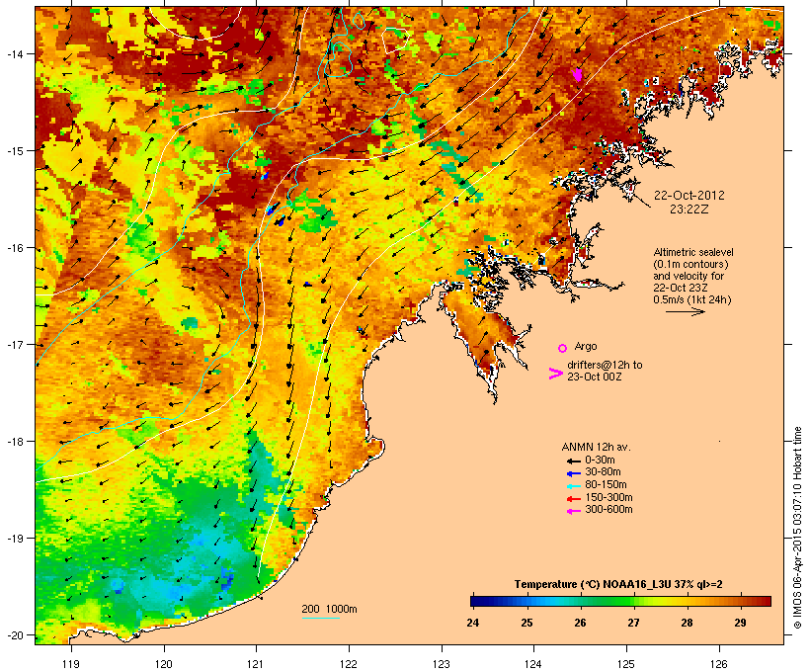This screenshot has width=810, height=672.
Task: Click the 'Argo' legend label
Action: point(586,346)
